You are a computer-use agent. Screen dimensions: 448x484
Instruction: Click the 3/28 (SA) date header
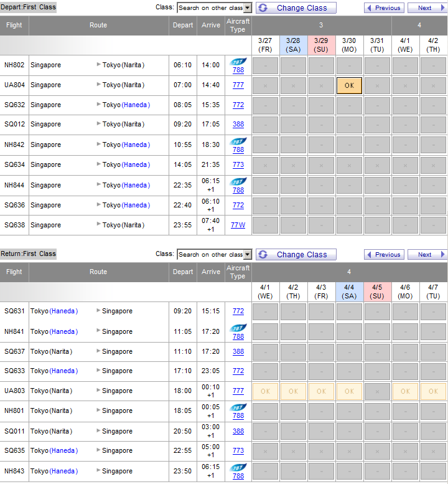point(293,45)
